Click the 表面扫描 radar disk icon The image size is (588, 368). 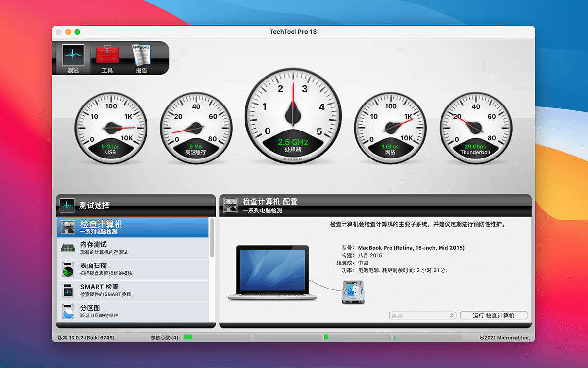pyautogui.click(x=68, y=269)
